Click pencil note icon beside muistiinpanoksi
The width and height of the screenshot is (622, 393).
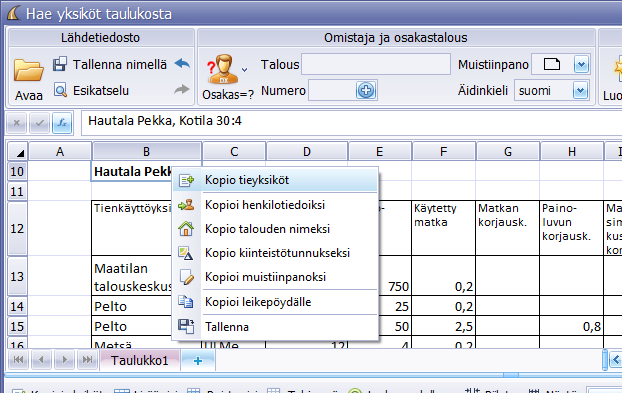(x=186, y=277)
